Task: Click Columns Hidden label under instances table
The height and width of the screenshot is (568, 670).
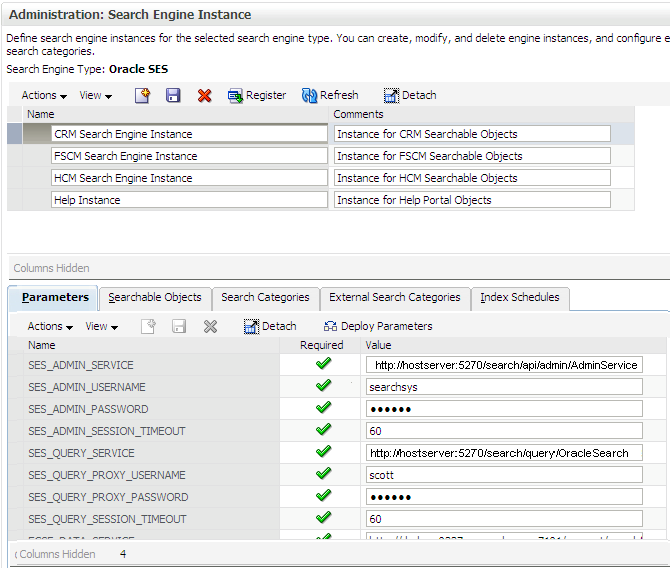Action: pos(51,268)
